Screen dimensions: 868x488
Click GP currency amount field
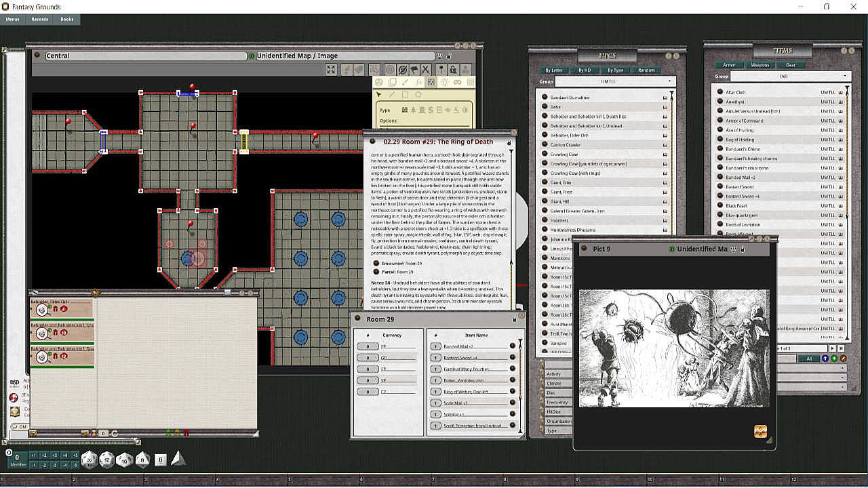click(x=368, y=358)
